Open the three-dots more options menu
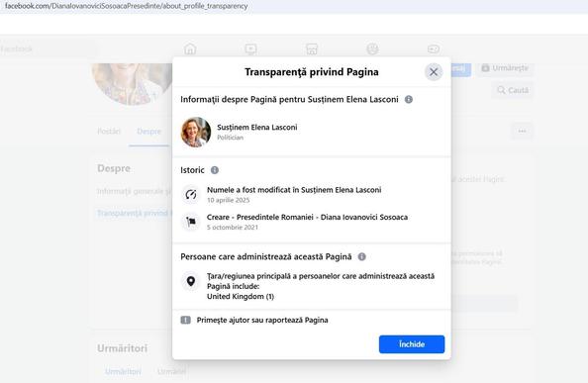The height and width of the screenshot is (383, 588). tap(522, 132)
